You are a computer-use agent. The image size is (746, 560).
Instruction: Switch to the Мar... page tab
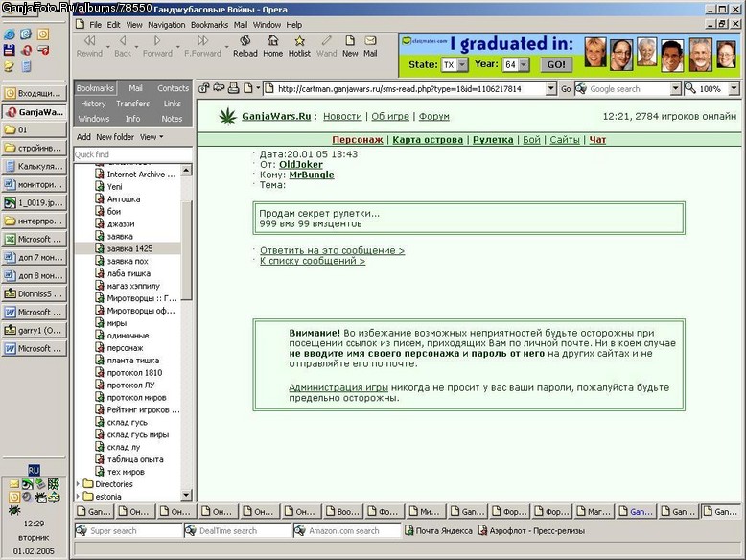(593, 511)
